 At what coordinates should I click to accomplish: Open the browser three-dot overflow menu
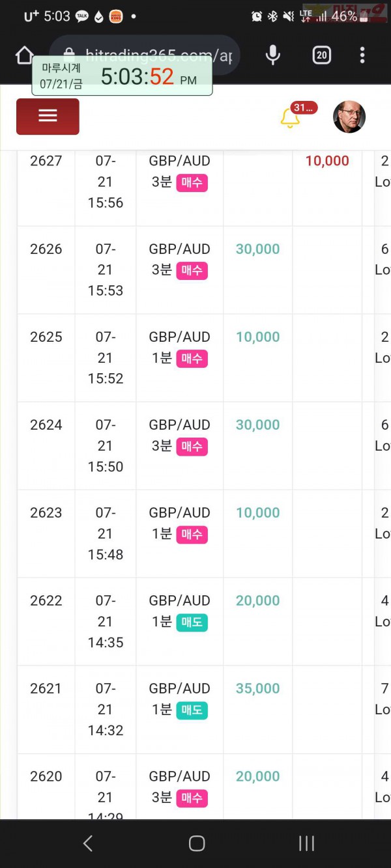pyautogui.click(x=362, y=55)
